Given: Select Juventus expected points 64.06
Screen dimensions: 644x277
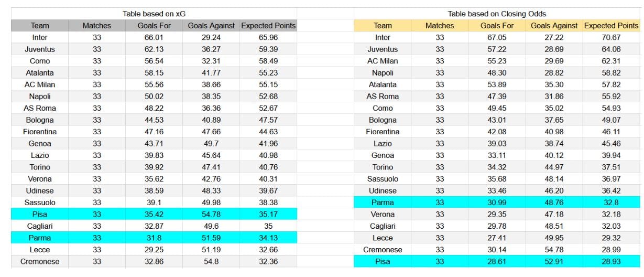Looking at the screenshot, I should [611, 49].
